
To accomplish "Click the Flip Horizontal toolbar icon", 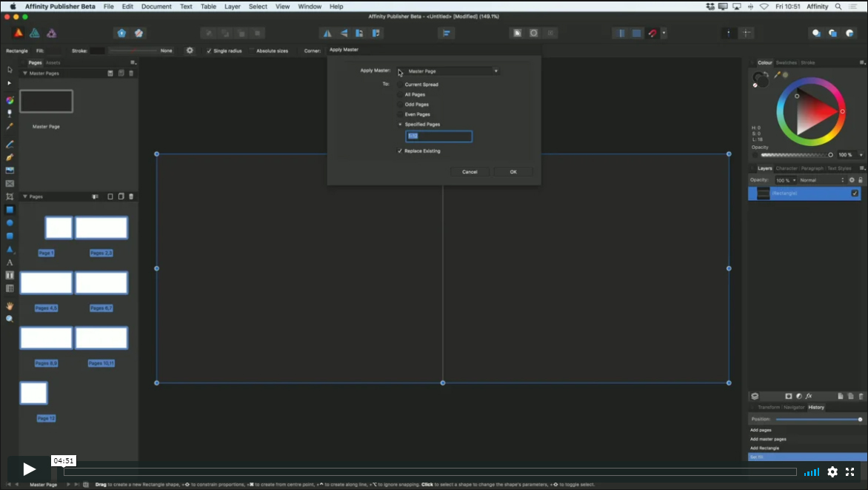I will [x=327, y=33].
